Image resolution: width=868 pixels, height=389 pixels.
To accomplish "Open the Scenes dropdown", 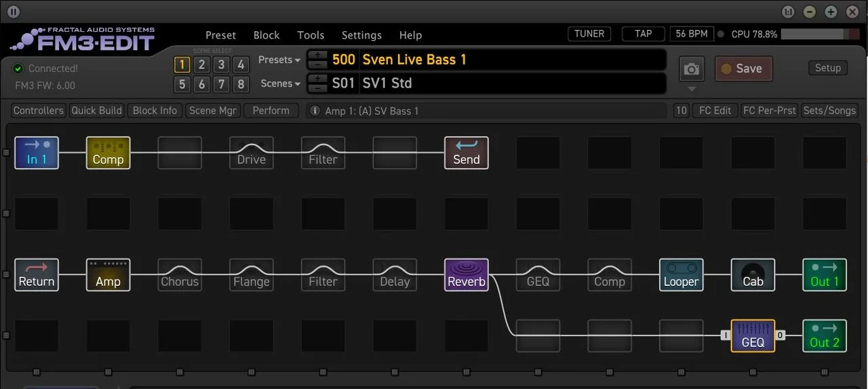I will click(281, 84).
